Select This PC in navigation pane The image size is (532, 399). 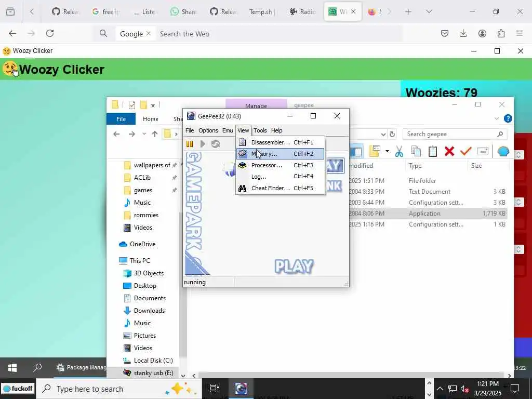coord(139,261)
